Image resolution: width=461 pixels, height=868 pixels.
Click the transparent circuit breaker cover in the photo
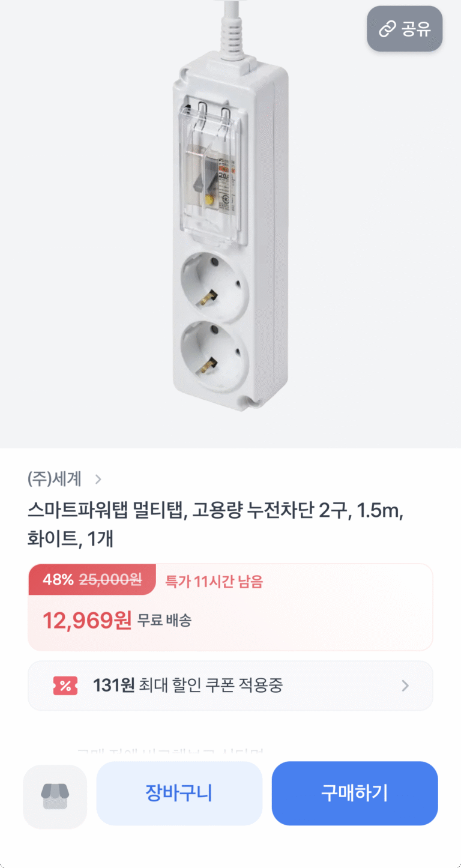[214, 174]
